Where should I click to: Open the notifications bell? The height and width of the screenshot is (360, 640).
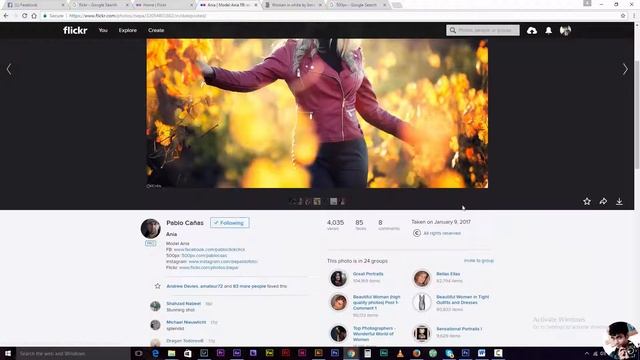click(549, 31)
